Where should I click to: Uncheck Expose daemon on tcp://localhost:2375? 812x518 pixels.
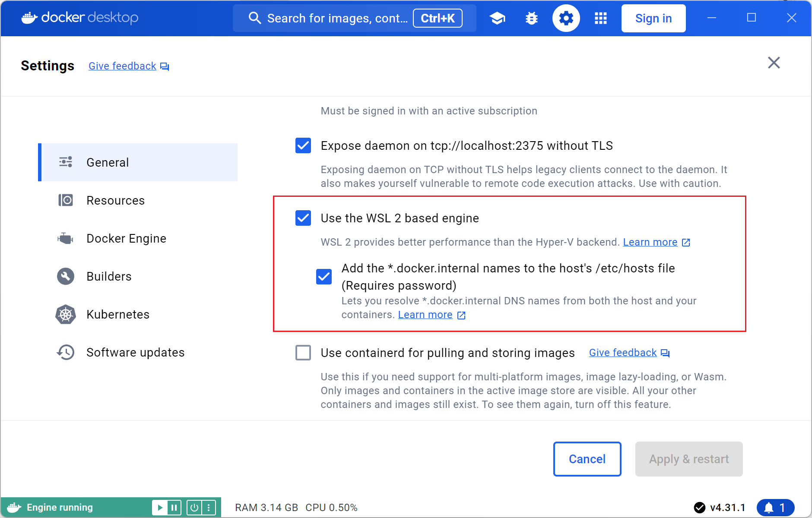pyautogui.click(x=303, y=145)
